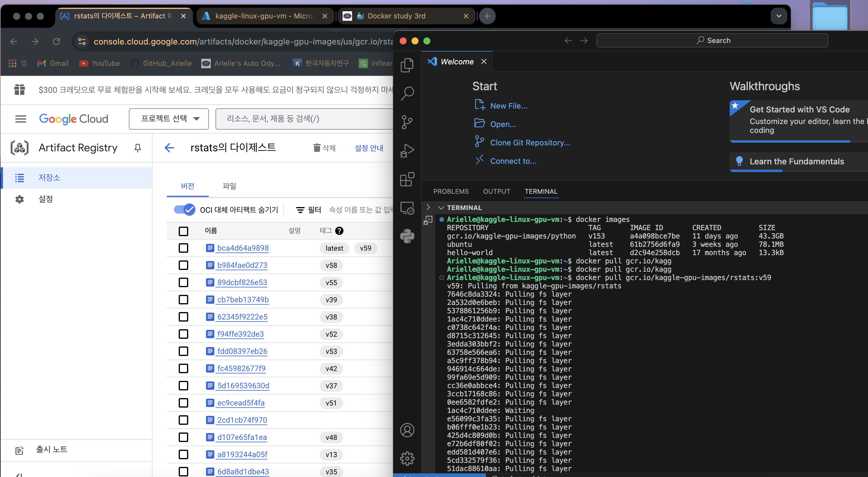
Task: Open Learn the Fundamentals walkthrough
Action: click(799, 162)
